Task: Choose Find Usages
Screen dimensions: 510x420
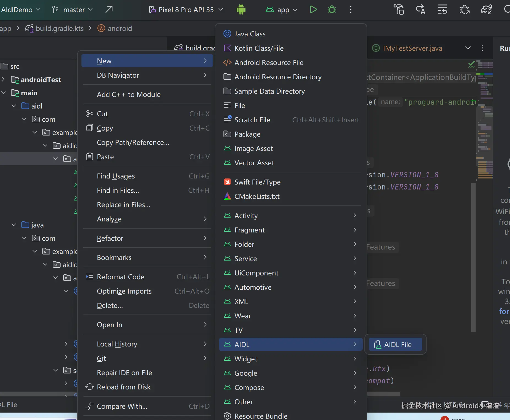Action: tap(147, 176)
